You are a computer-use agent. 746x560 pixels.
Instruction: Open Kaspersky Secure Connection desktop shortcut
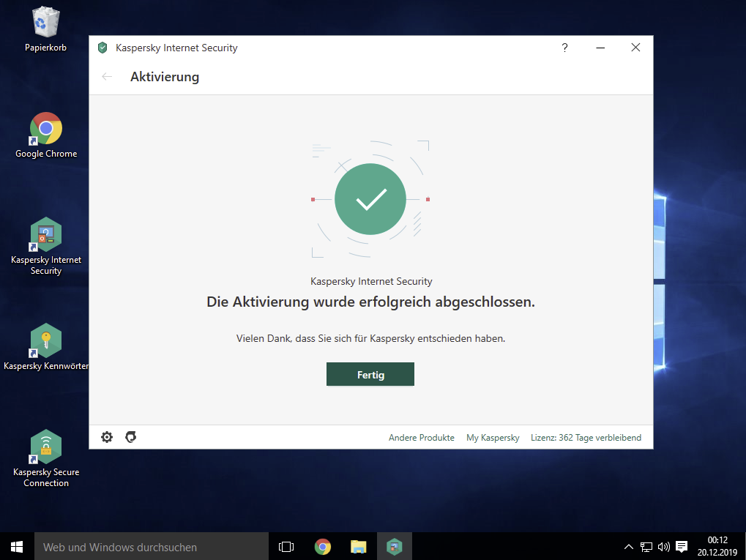coord(45,459)
